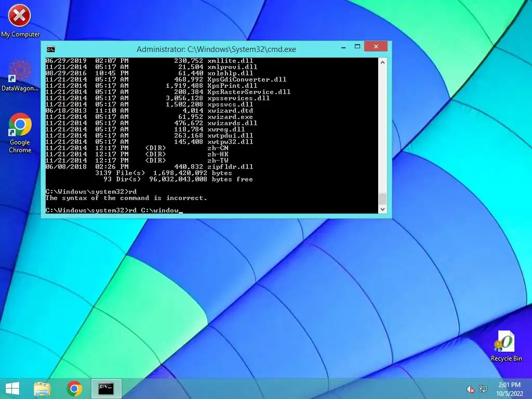Click the xmllite.dll listing line
The image size is (532, 399).
tap(149, 61)
